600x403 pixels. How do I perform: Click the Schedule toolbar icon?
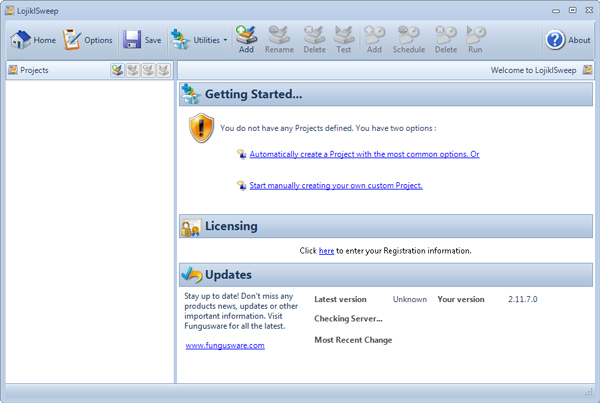click(409, 39)
